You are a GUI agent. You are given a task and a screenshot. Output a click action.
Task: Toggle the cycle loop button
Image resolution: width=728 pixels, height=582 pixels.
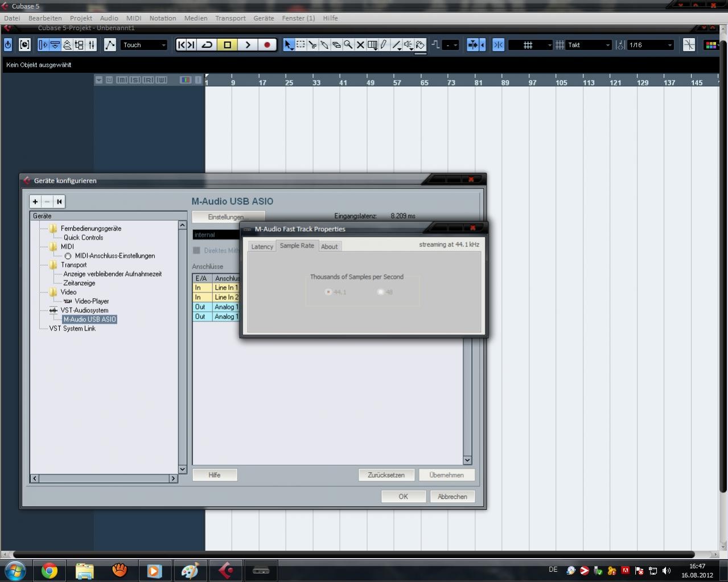tap(208, 45)
